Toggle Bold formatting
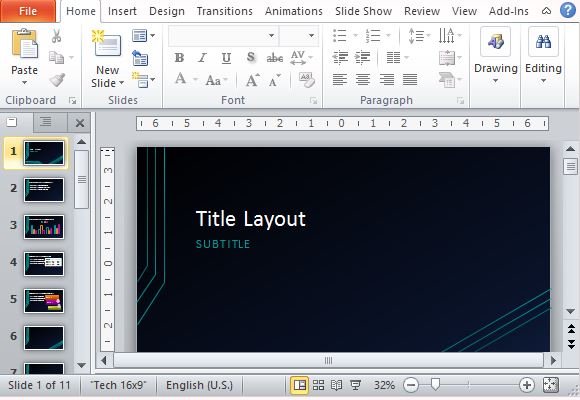Screen dimensions: 580x400 [x=179, y=58]
